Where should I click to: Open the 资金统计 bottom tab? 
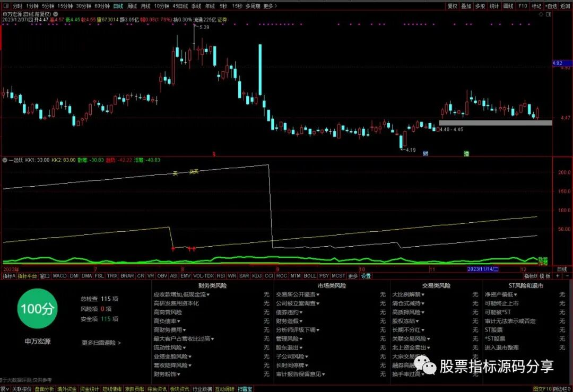coord(90,389)
